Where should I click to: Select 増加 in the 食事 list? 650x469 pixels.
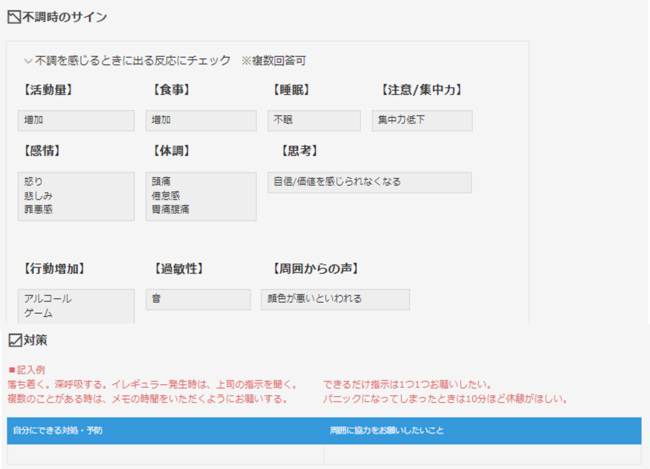[160, 120]
